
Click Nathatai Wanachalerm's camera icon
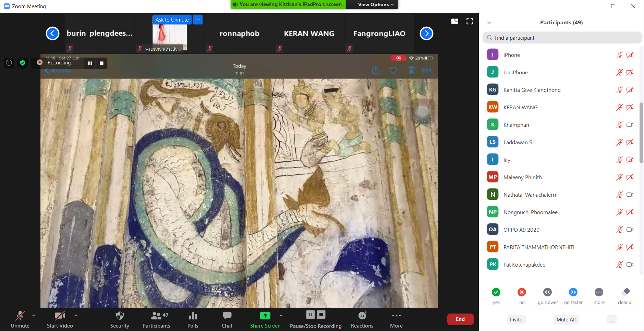click(x=630, y=195)
